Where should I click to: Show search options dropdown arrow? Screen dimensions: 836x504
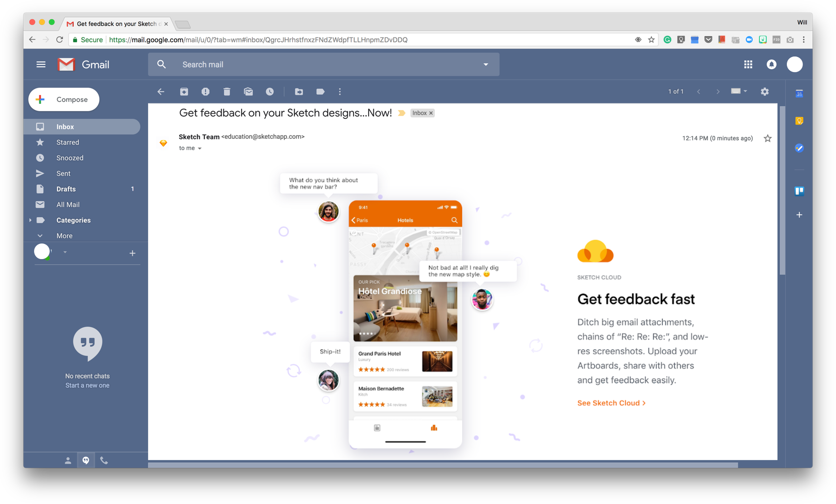[486, 64]
